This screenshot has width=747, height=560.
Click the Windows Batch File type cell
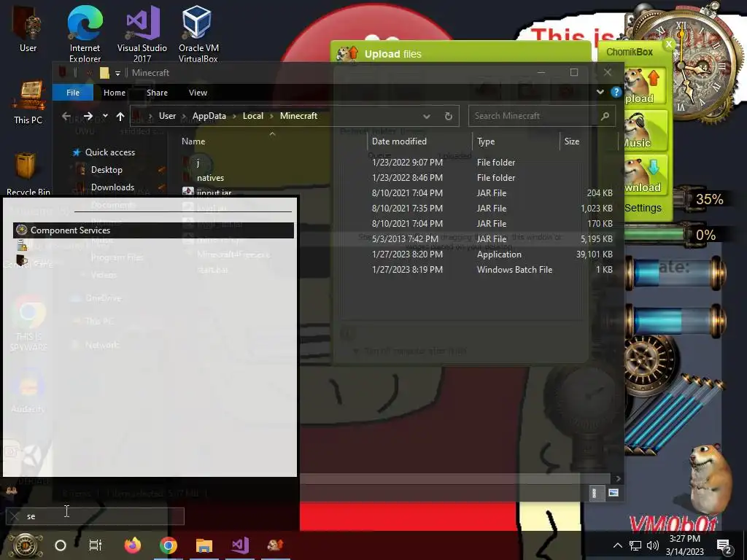(x=514, y=270)
